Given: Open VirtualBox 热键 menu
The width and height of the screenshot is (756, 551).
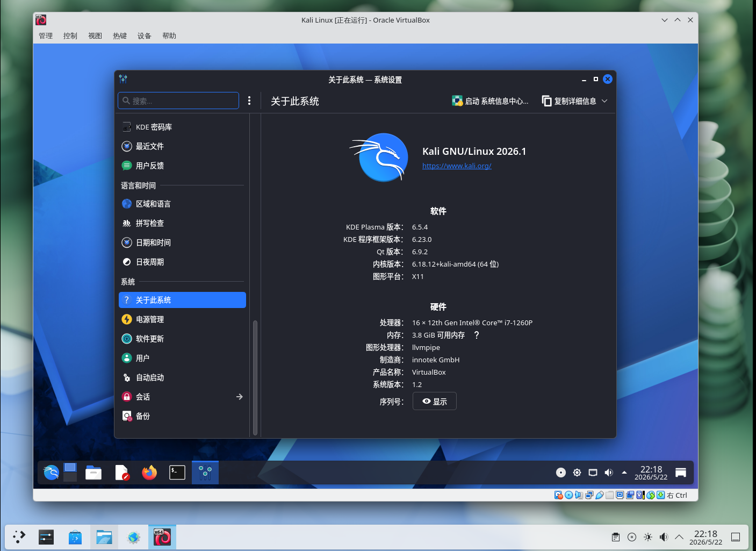Looking at the screenshot, I should tap(120, 35).
